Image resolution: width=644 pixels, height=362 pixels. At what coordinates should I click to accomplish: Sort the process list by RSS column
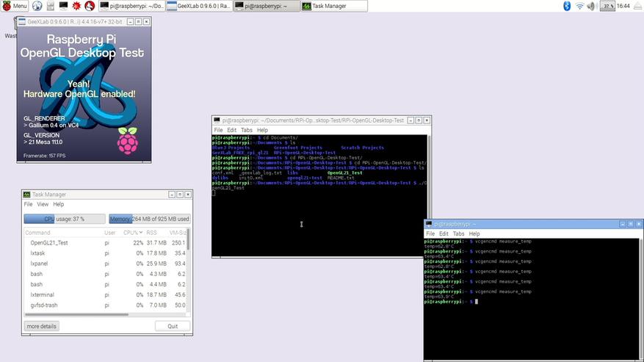151,232
